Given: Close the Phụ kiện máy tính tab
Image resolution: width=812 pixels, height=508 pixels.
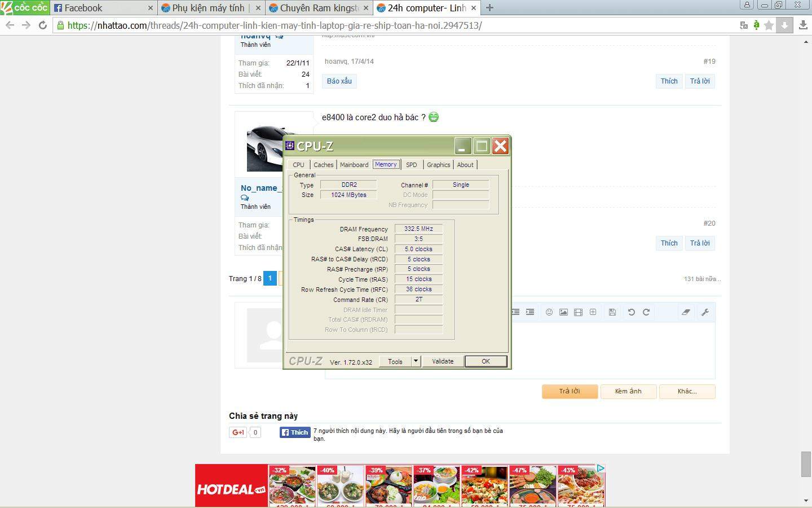Looking at the screenshot, I should (258, 8).
